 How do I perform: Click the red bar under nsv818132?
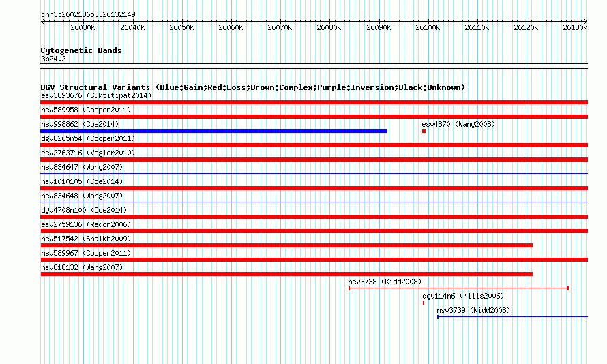286,274
